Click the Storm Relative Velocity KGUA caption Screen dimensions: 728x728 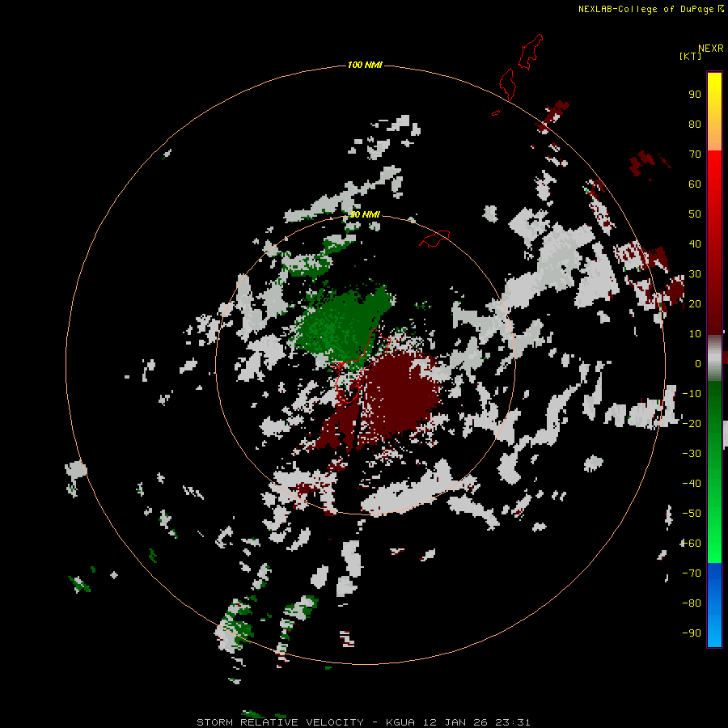(x=363, y=722)
